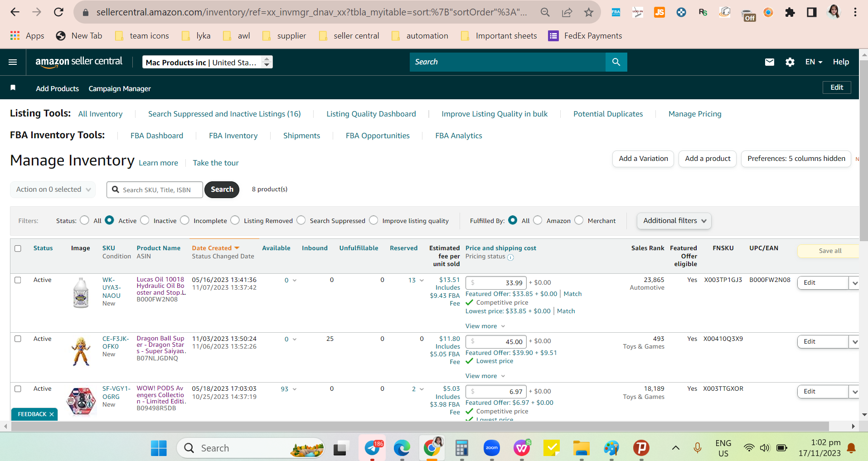Check the WOW! PODS Avengers row checkbox

[x=18, y=389]
